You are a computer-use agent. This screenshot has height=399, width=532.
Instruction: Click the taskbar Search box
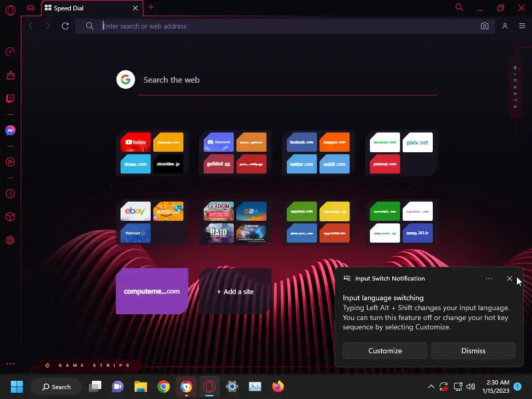pyautogui.click(x=56, y=387)
